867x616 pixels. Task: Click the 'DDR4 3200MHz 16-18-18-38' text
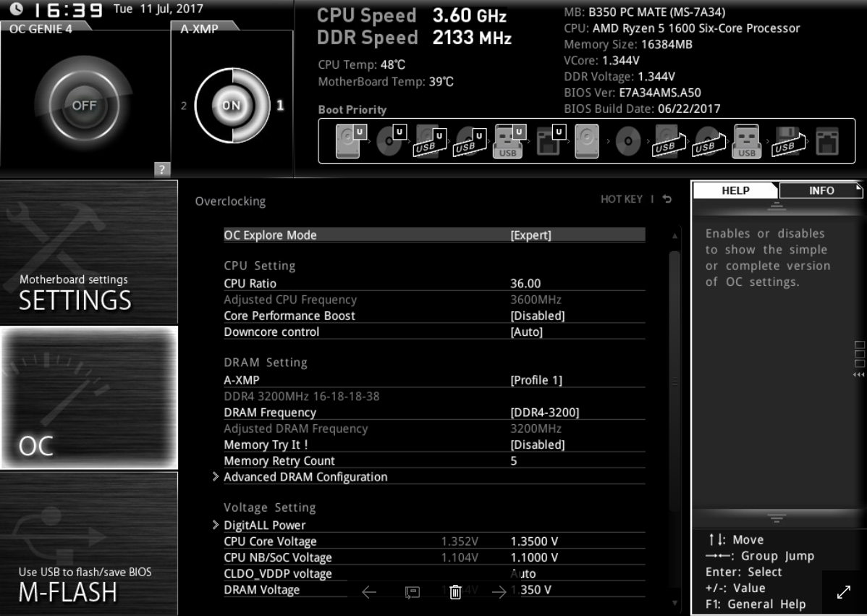click(x=301, y=397)
